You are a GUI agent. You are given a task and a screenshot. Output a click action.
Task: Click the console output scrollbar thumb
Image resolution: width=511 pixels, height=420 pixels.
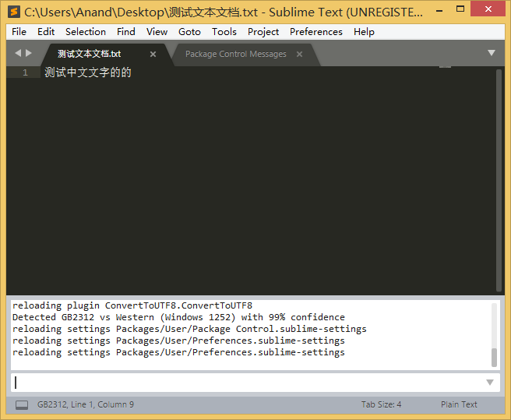tap(494, 358)
